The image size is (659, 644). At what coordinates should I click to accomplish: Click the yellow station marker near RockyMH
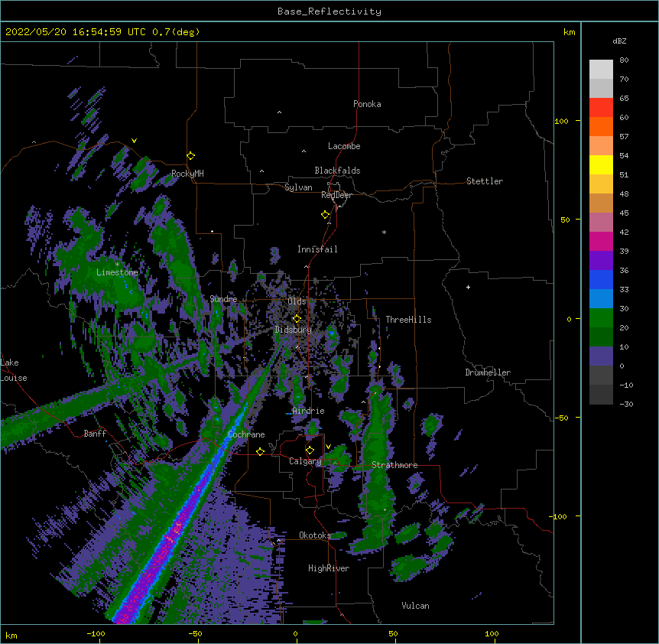(191, 156)
